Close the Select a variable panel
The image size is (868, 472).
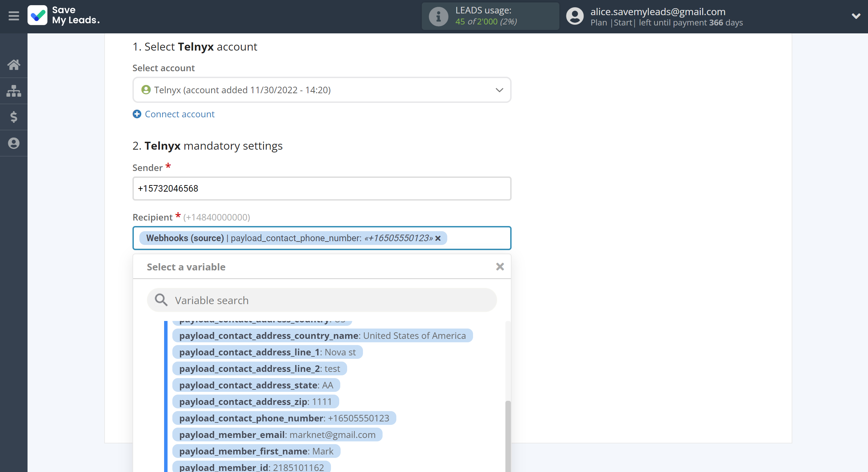coord(500,267)
